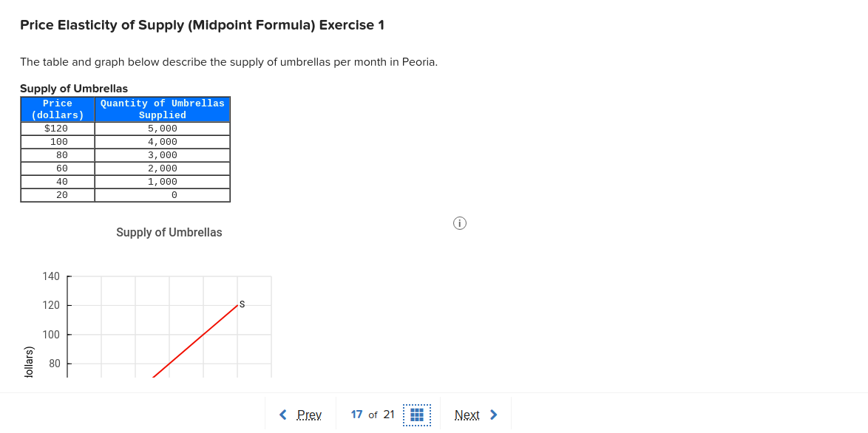Screen dimensions: 868x433
Task: Select the right chevron beside Next
Action: [493, 415]
